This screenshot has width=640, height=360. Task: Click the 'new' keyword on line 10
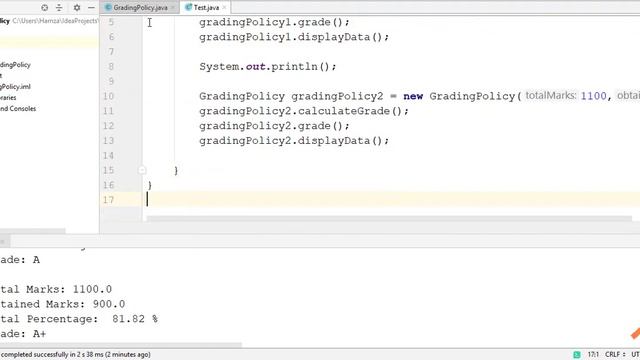click(x=413, y=96)
